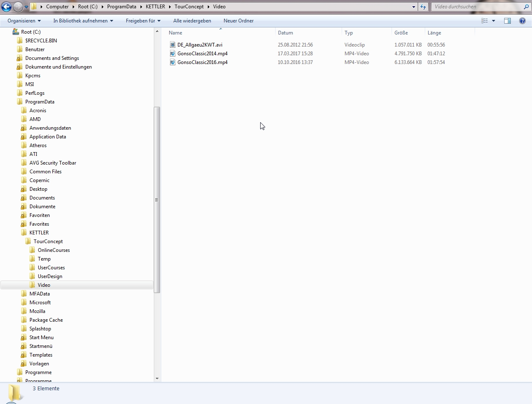
Task: Select the DE_Allgaeu2KWT.avi file icon
Action: (x=172, y=45)
